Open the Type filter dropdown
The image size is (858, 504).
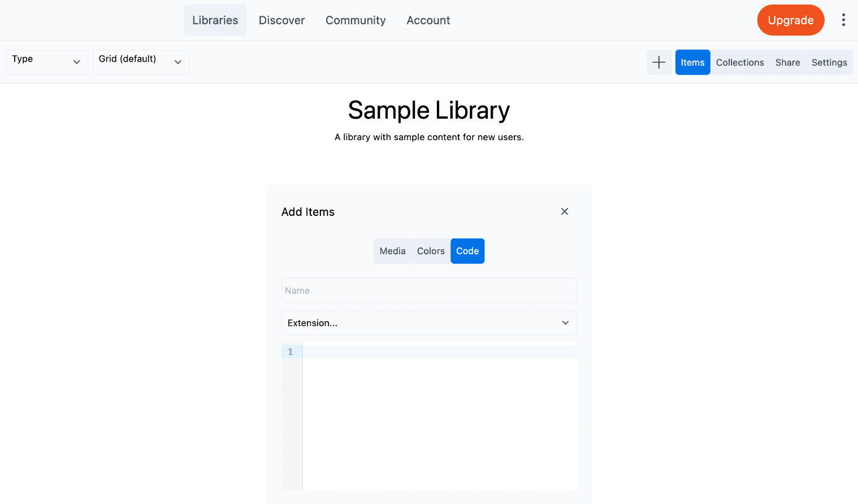[47, 62]
